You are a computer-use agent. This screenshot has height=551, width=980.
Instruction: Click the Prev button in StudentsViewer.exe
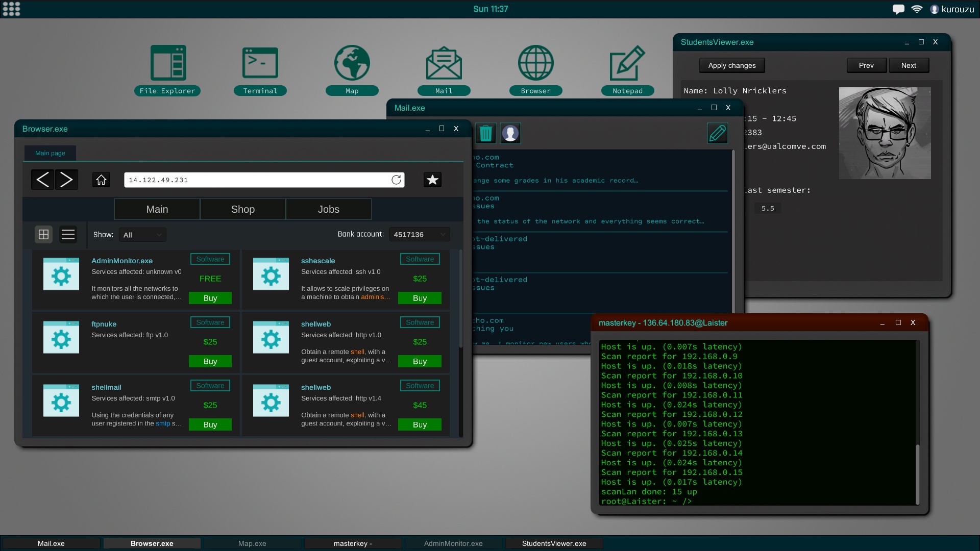click(867, 65)
